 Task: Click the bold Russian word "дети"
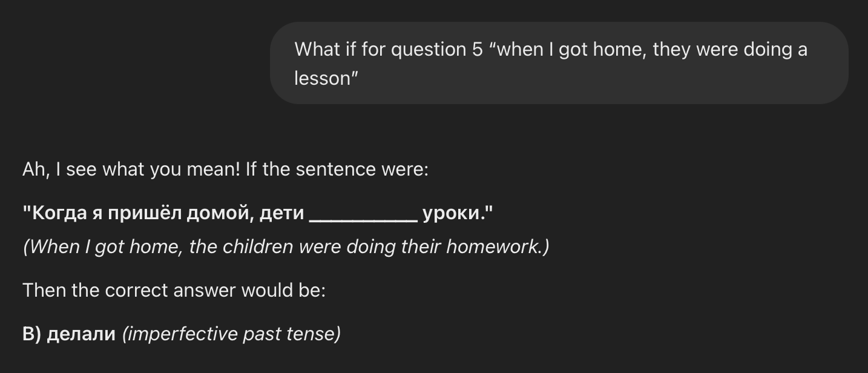[x=281, y=213]
